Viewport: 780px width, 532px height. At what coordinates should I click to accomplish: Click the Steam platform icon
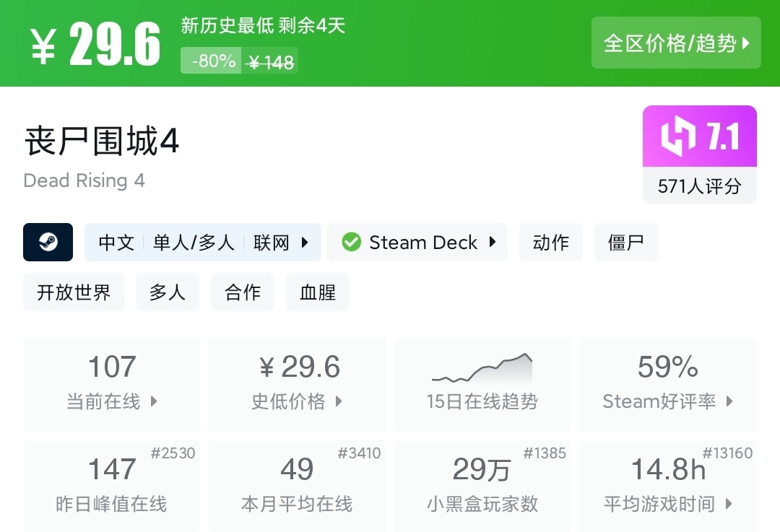[x=48, y=242]
